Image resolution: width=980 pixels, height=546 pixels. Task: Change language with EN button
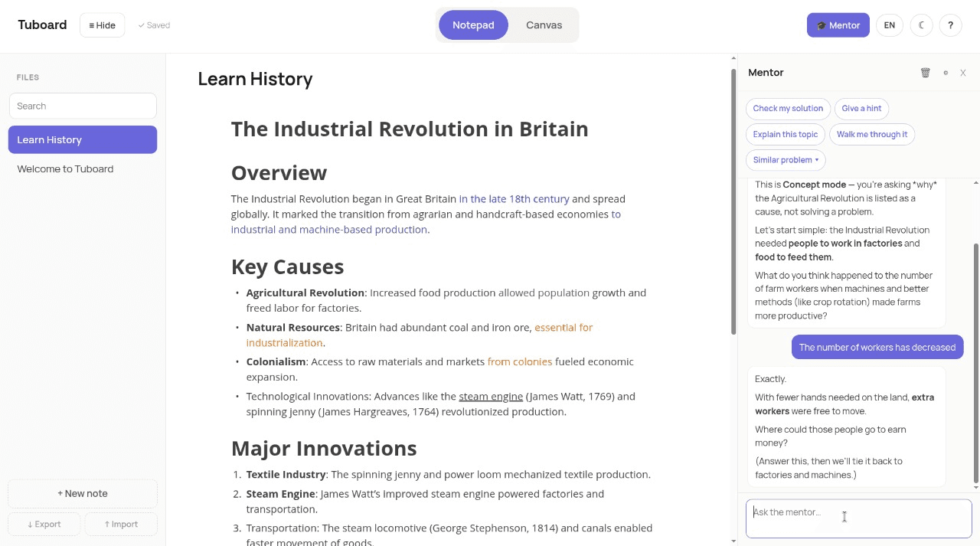[890, 25]
